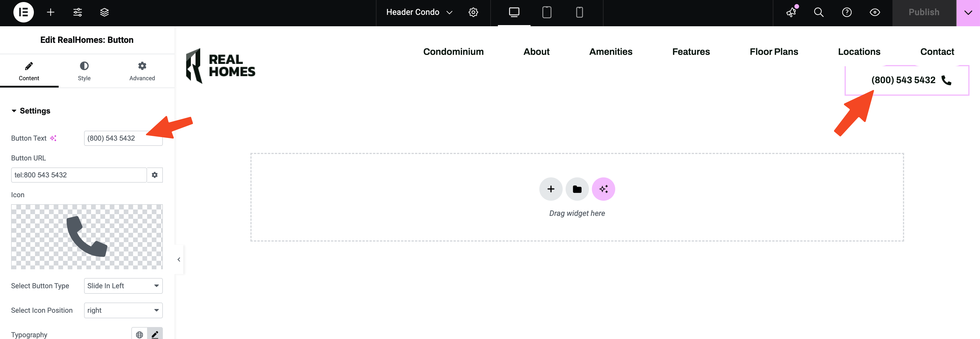Screen dimensions: 980x339
Task: Edit Typography with the pencil icon
Action: [x=155, y=334]
